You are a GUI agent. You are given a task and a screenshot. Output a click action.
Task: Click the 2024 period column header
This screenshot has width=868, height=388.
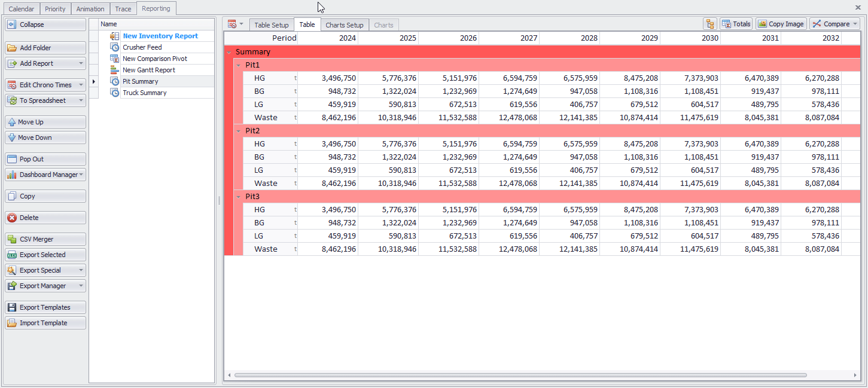click(x=328, y=38)
